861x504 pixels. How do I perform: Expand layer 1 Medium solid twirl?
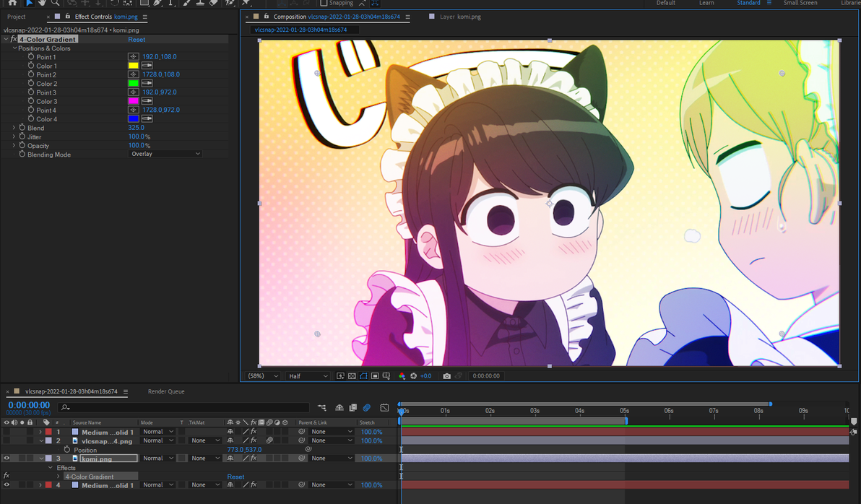coord(40,432)
